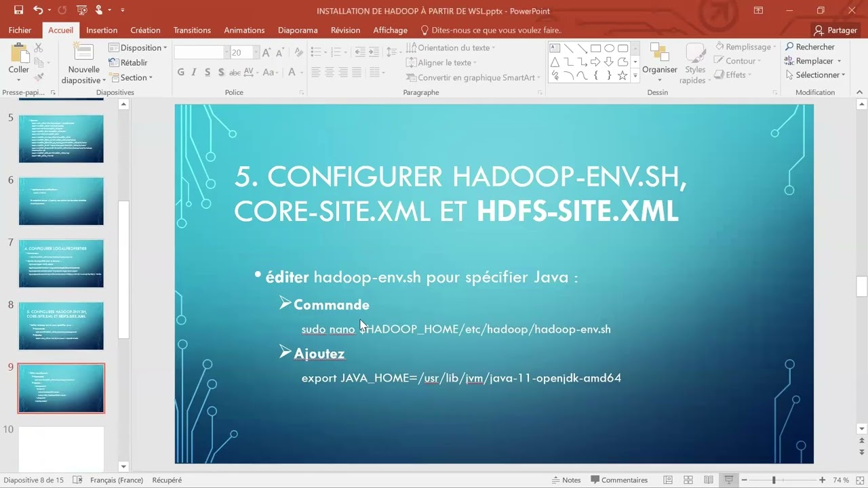
Task: Start the slideshow from status bar
Action: coord(728,480)
